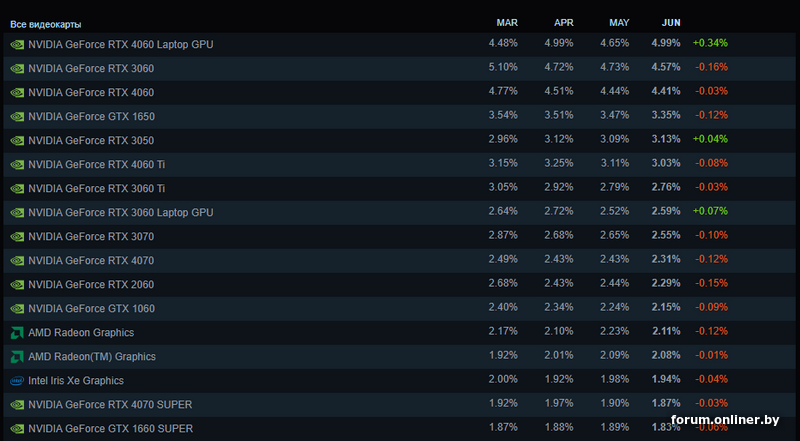Viewport: 800px width, 441px height.
Task: Click AMD logo beside AMD Radeon Graphics
Action: 17,333
